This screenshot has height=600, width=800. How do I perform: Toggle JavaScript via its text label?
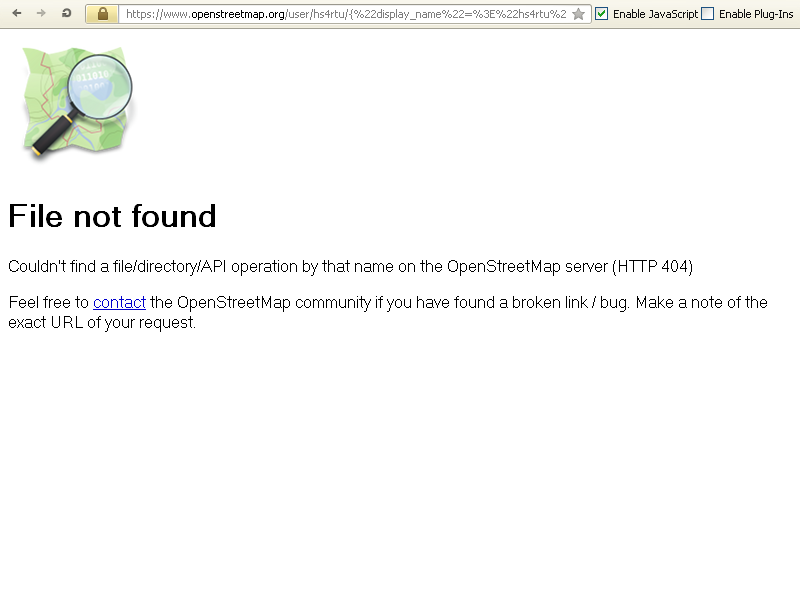click(x=655, y=14)
